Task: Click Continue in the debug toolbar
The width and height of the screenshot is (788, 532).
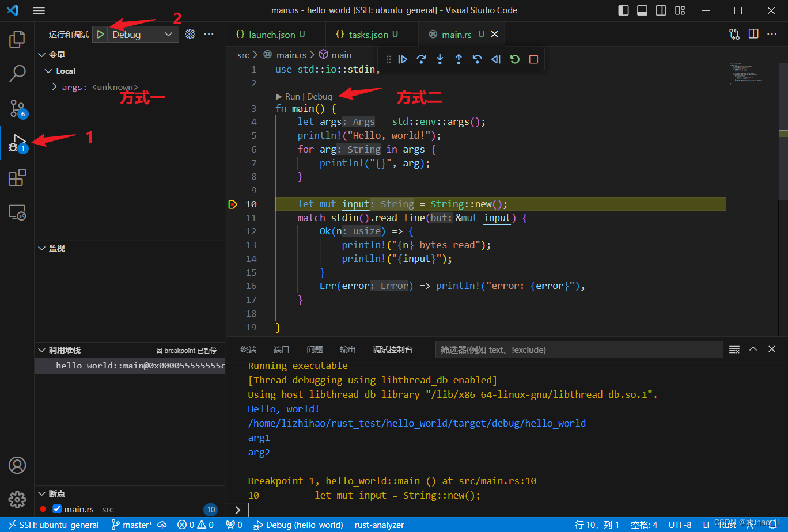Action: click(403, 59)
